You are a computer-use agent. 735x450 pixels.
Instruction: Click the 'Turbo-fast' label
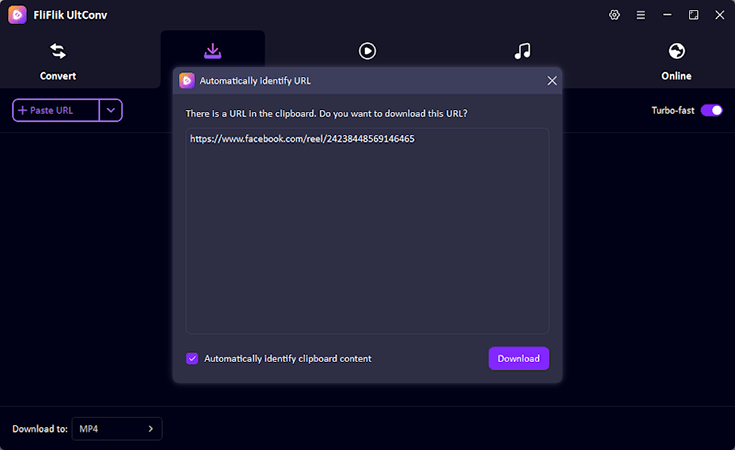(x=673, y=110)
